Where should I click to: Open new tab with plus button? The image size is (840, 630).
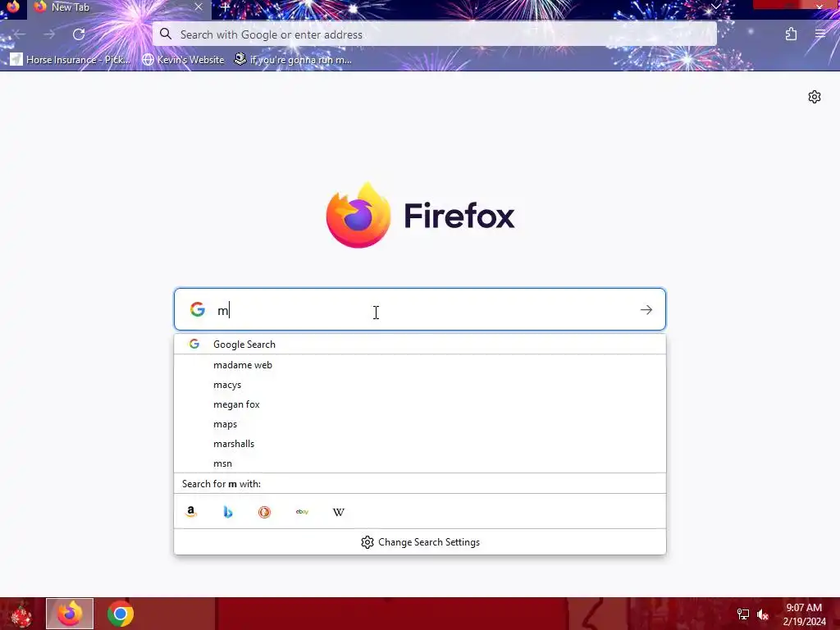pyautogui.click(x=225, y=7)
